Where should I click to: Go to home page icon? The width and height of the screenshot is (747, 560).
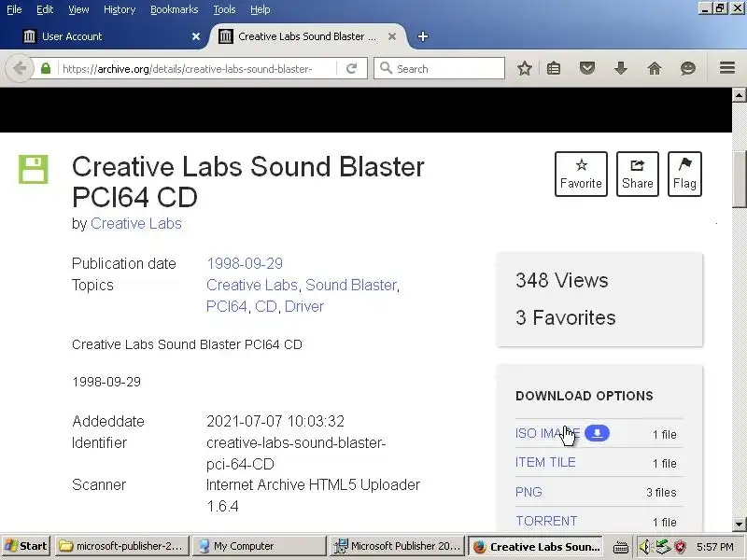pos(655,68)
